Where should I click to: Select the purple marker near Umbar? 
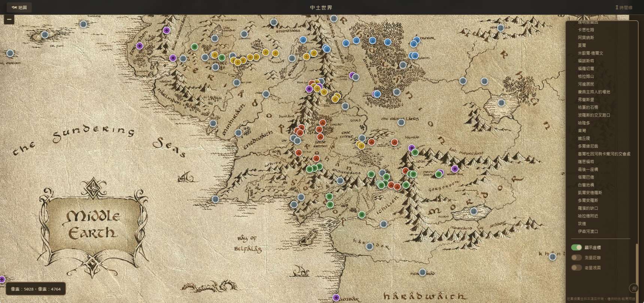pos(336,298)
